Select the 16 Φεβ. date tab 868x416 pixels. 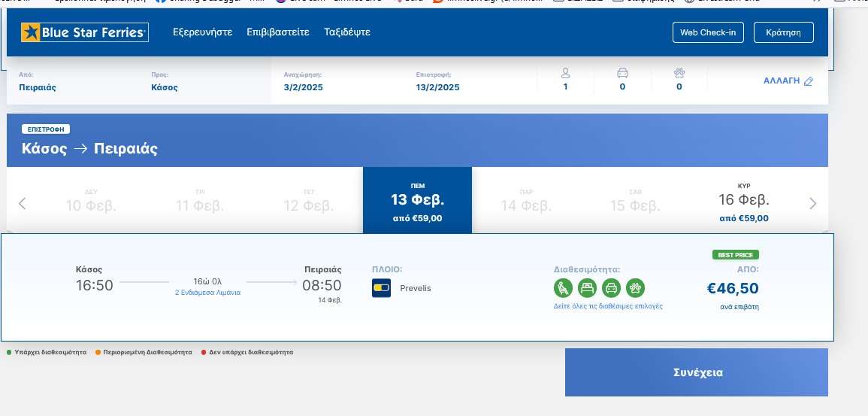coord(744,202)
